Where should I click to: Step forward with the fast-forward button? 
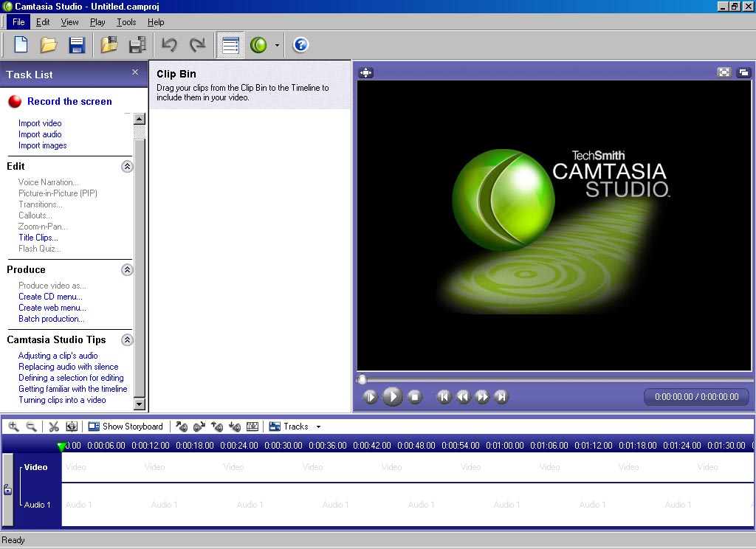[x=482, y=397]
